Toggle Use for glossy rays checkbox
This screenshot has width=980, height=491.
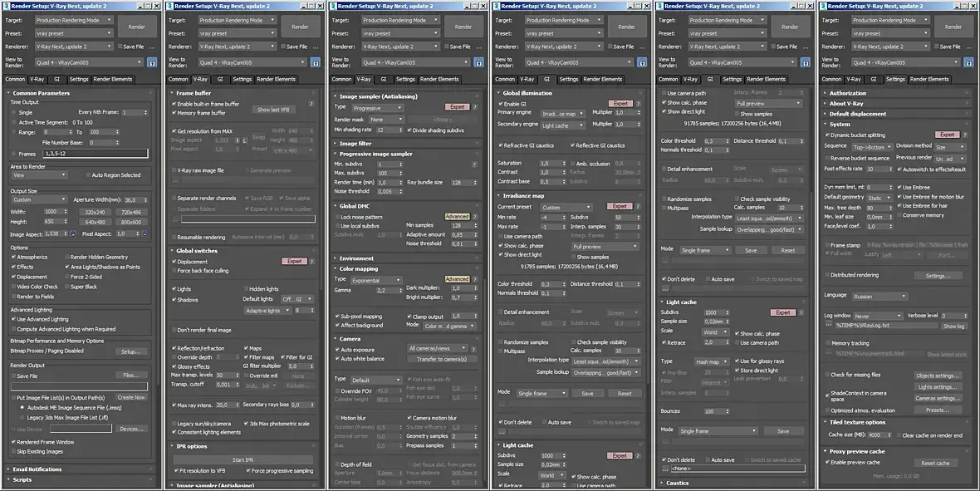(737, 361)
